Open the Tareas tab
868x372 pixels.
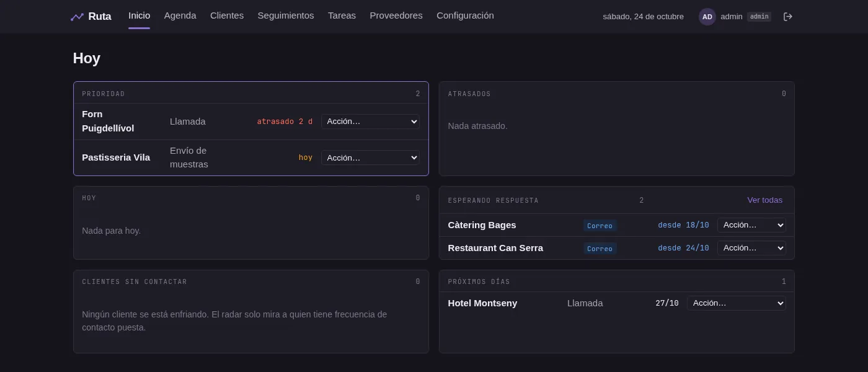pyautogui.click(x=342, y=15)
